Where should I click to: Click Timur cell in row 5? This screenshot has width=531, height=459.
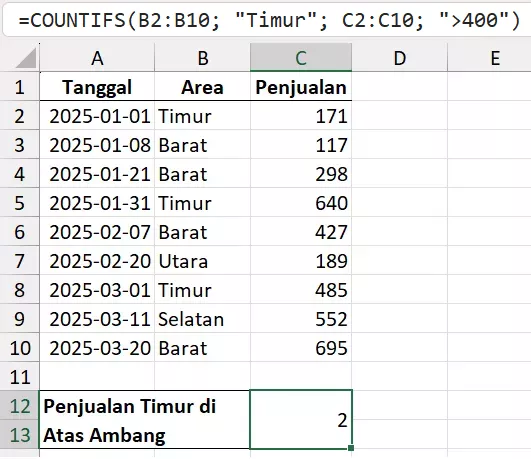click(x=203, y=203)
